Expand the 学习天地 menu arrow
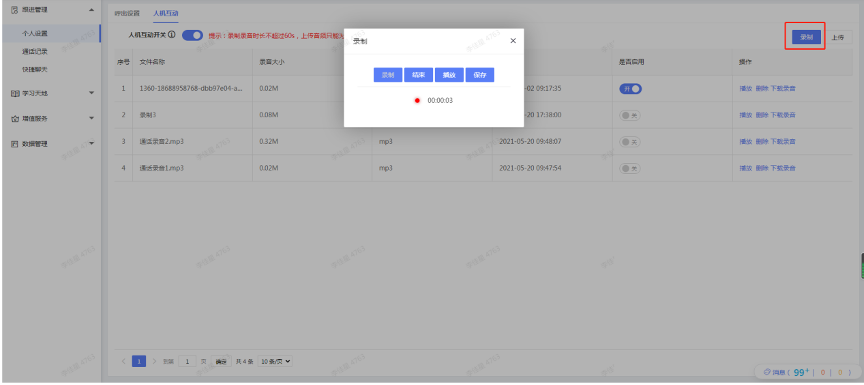Viewport: 864px width, 385px height. tap(91, 93)
